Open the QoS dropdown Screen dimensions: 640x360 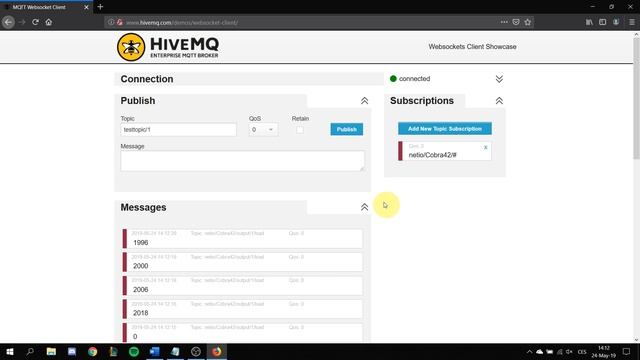(x=263, y=129)
